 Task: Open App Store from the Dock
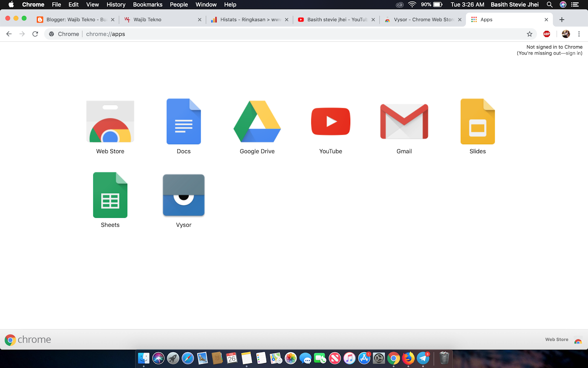pyautogui.click(x=364, y=358)
